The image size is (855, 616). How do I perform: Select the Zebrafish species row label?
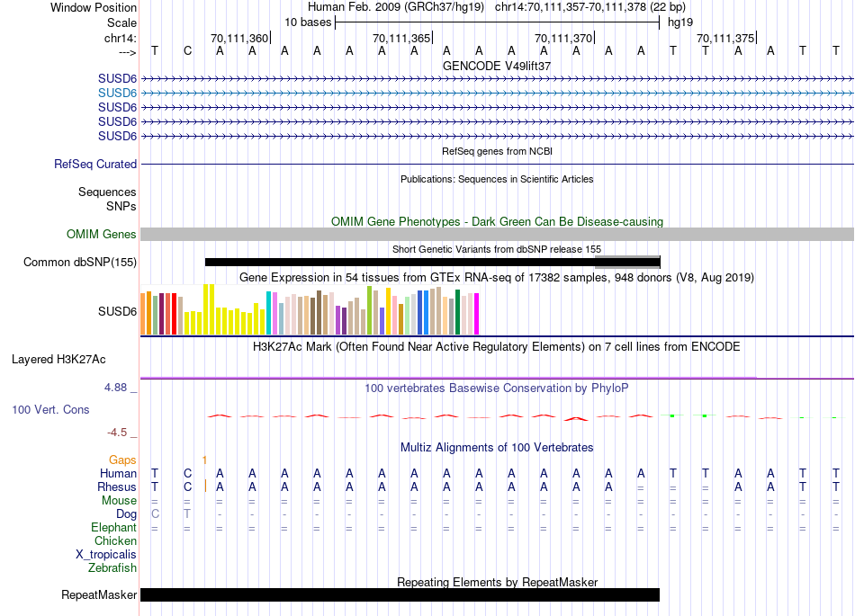tap(112, 567)
